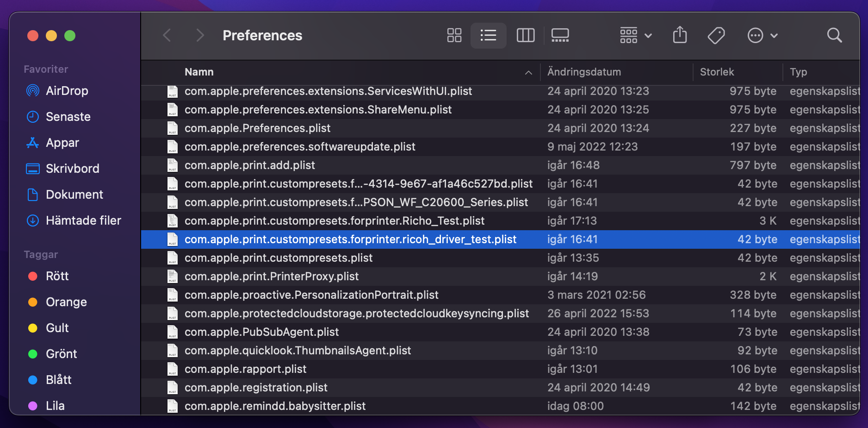Click the search magnifier icon
This screenshot has height=428, width=868.
pyautogui.click(x=834, y=35)
